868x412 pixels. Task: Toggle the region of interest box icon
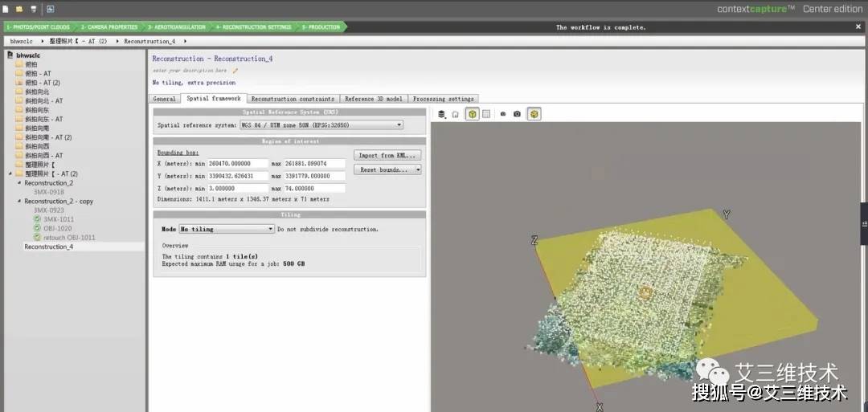(472, 114)
